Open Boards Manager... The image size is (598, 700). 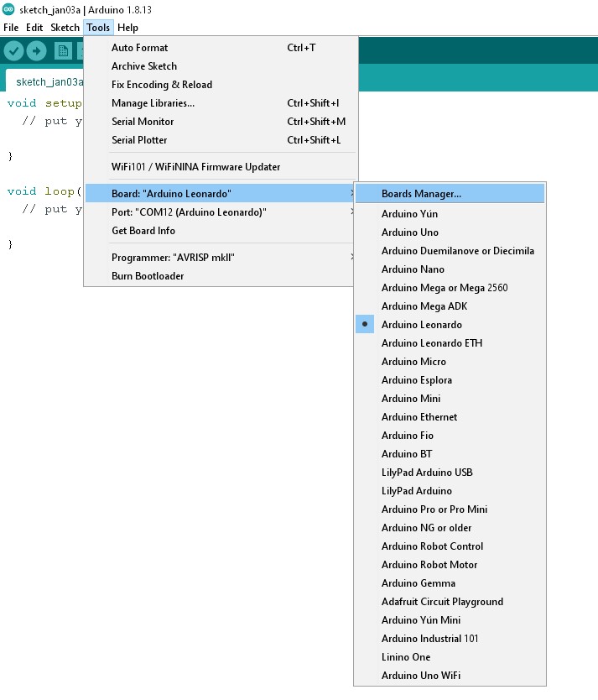click(x=450, y=193)
